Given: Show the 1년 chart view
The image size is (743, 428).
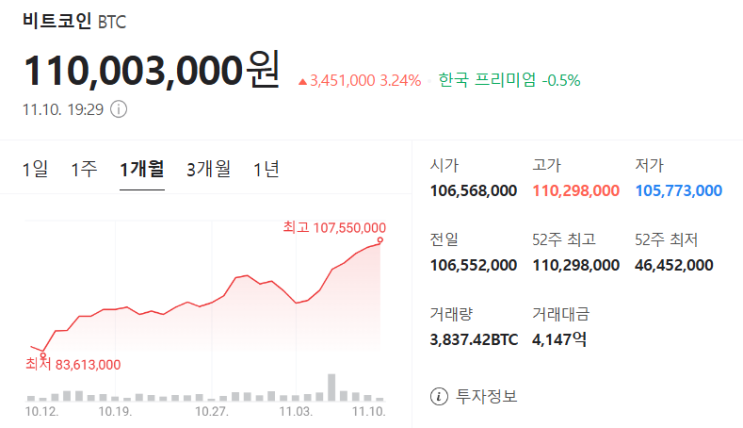Looking at the screenshot, I should pos(266,169).
